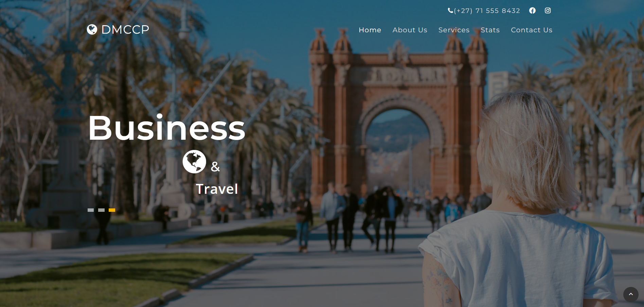Open the Instagram social icon
644x307 pixels.
click(548, 11)
